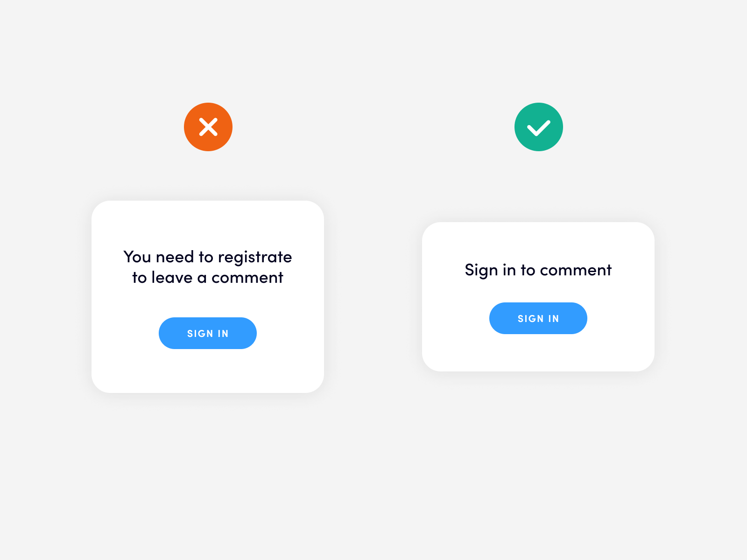Select the red cross above the left card
Viewport: 747px width, 560px height.
(x=208, y=126)
